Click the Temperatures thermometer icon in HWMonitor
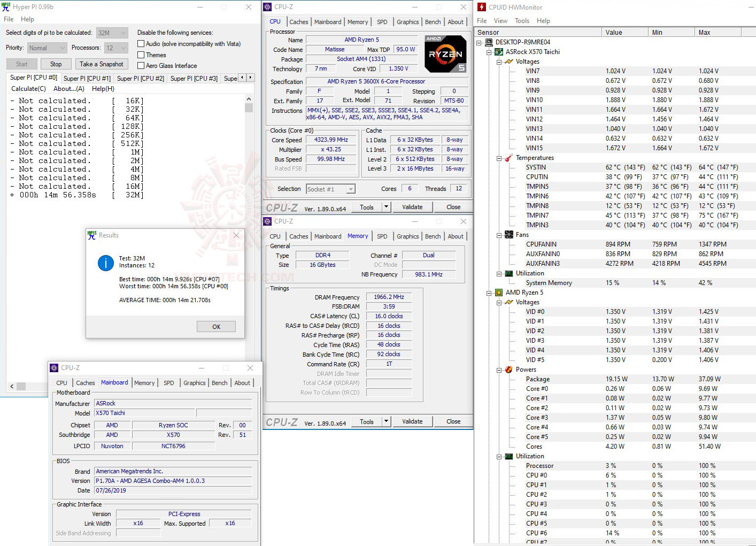This screenshot has width=756, height=546. [x=507, y=158]
